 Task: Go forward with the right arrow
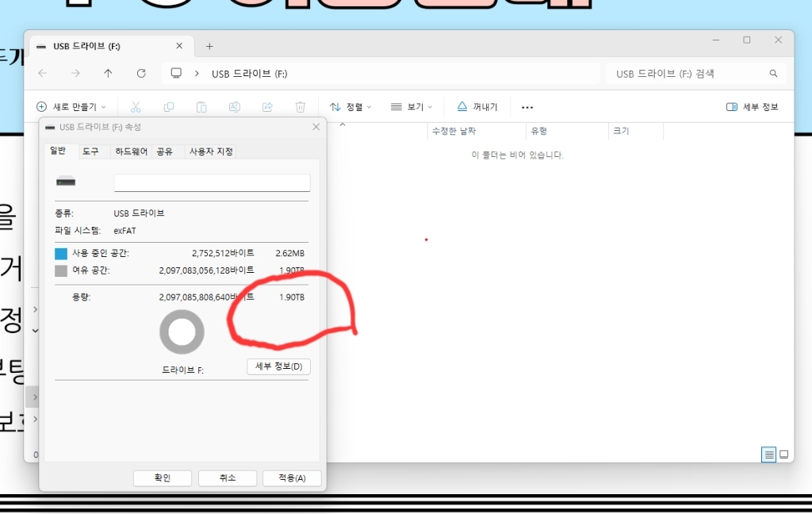[75, 74]
